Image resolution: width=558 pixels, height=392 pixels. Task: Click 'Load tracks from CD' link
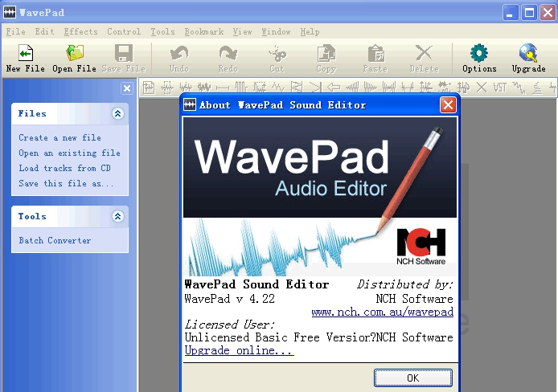coord(65,168)
